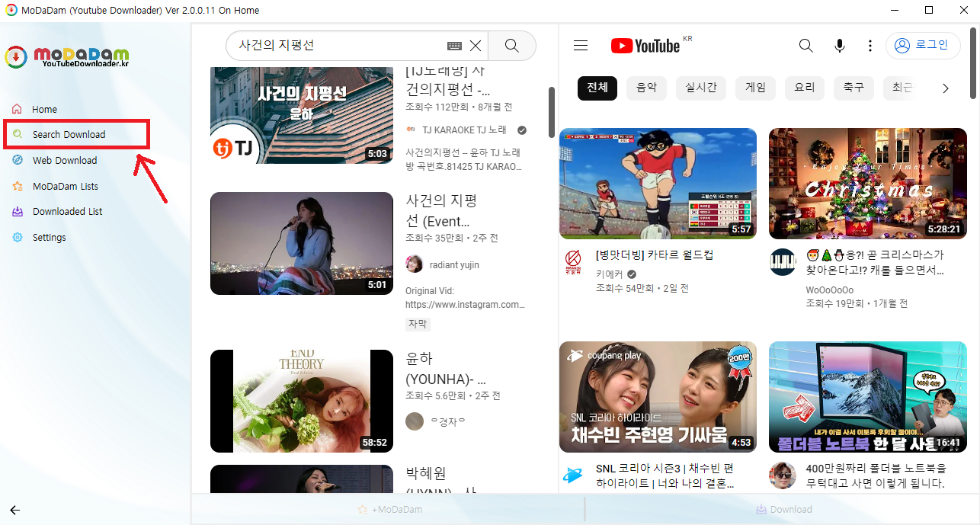Open the Christmas tree video thumbnail
Screen dimensions: 980x525
(x=867, y=184)
